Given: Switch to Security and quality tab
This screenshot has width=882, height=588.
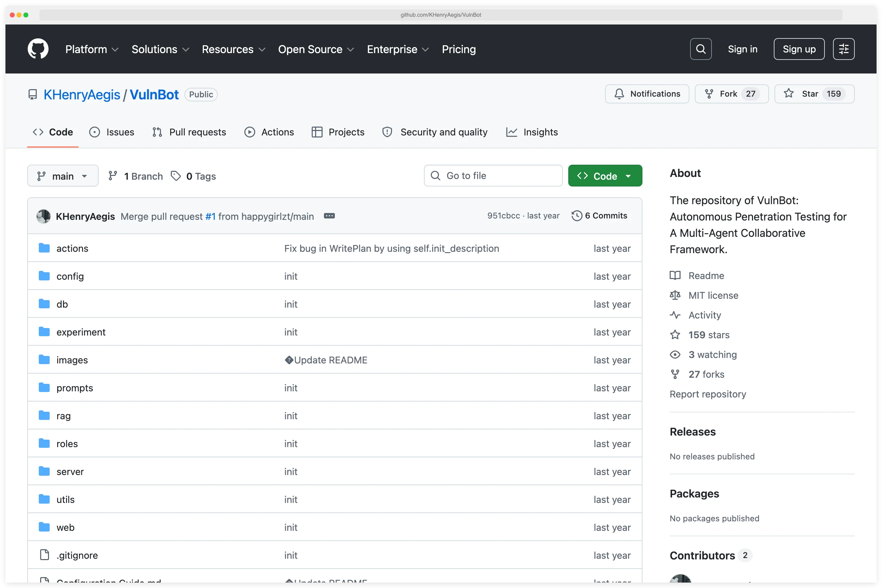Looking at the screenshot, I should point(435,132).
